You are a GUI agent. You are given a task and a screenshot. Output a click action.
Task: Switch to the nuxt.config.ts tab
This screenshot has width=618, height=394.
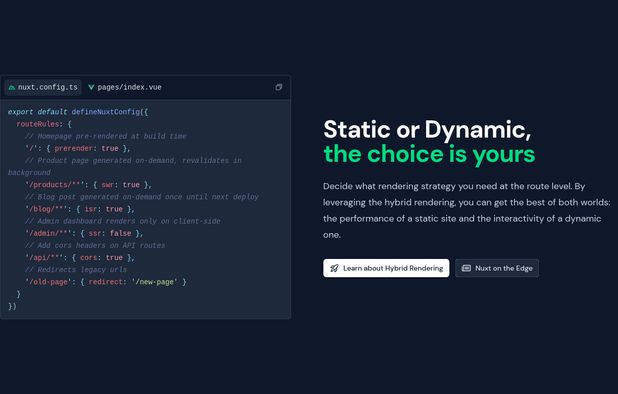[43, 87]
